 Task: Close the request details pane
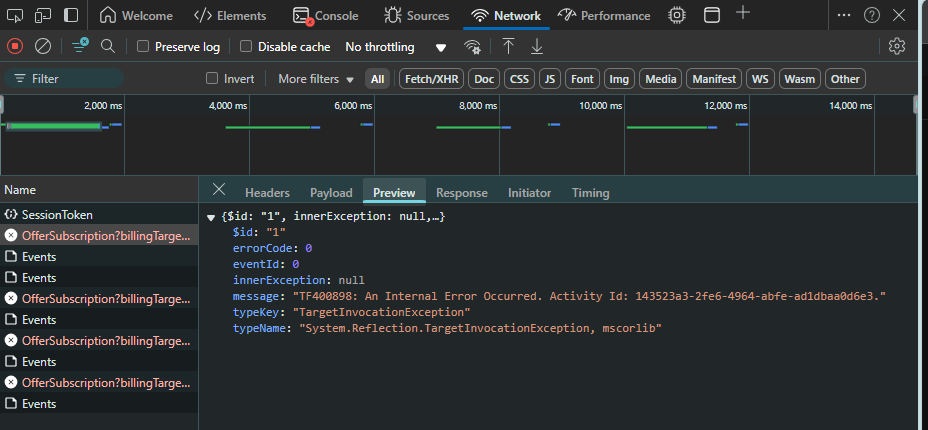219,189
